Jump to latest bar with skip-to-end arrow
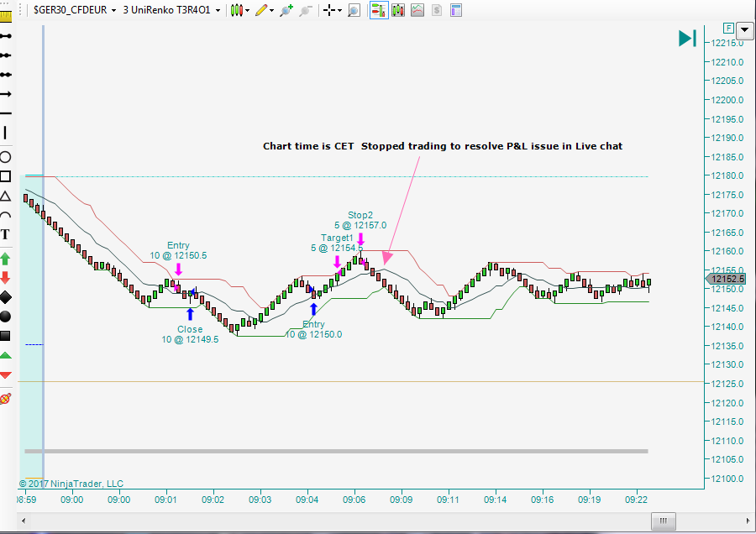The width and height of the screenshot is (756, 534). click(687, 38)
